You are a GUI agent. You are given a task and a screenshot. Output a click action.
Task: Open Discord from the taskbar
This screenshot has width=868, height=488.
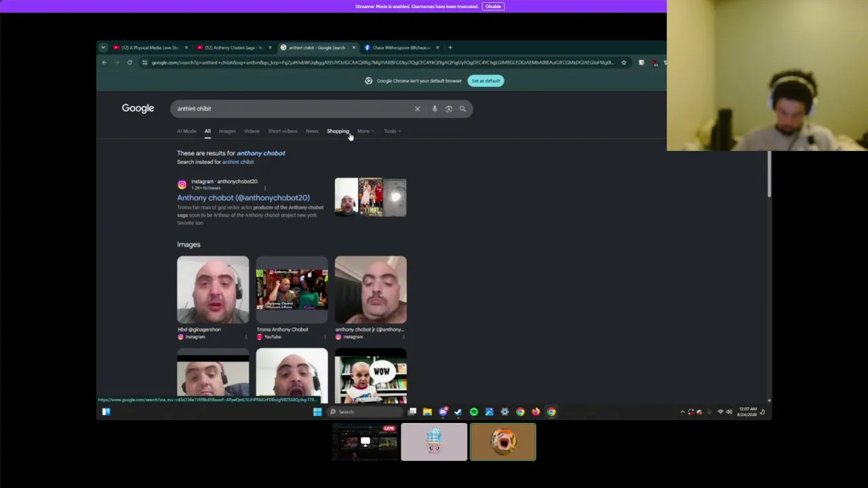443,411
